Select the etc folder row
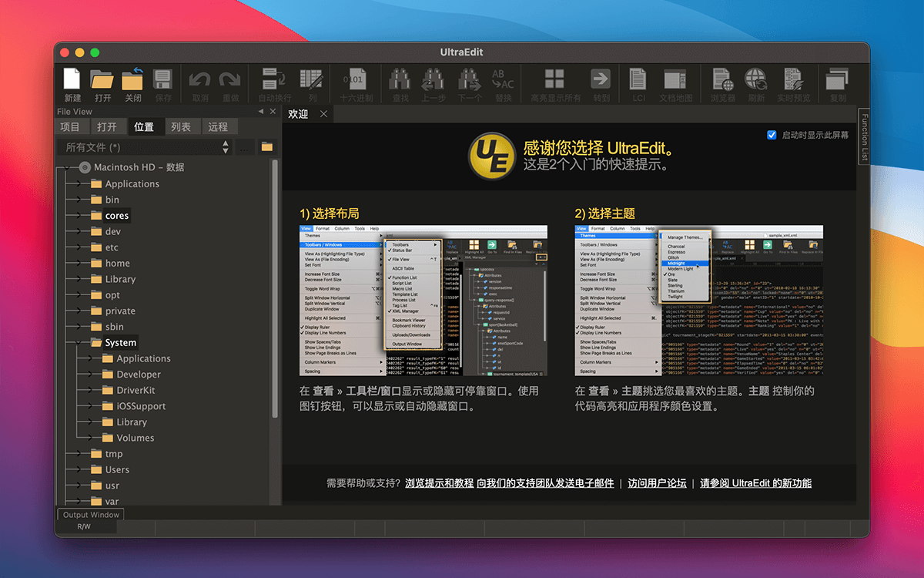 point(112,247)
